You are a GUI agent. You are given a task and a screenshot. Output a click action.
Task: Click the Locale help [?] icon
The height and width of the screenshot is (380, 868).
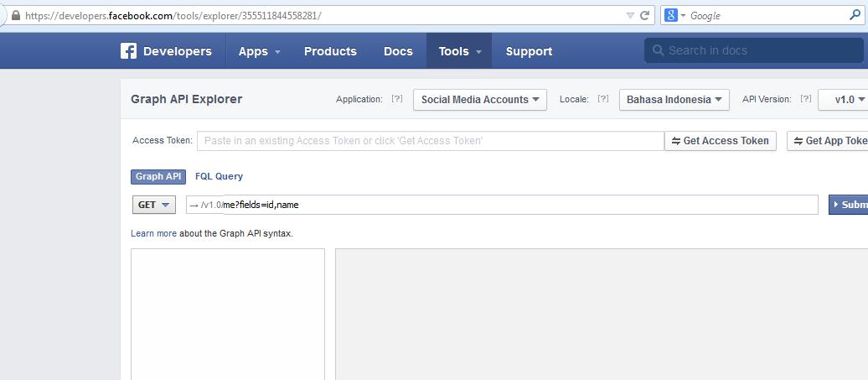click(603, 99)
